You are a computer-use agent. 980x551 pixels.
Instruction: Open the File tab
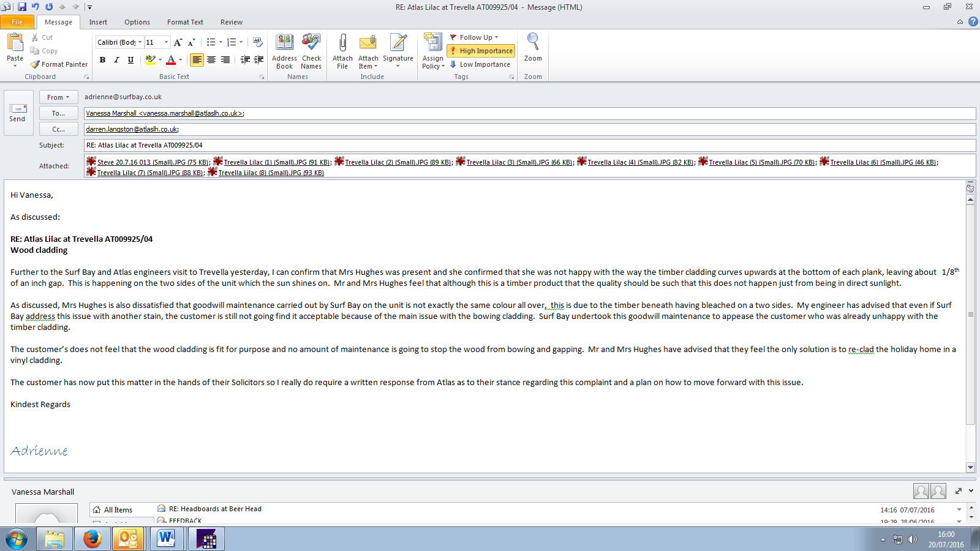click(x=17, y=22)
